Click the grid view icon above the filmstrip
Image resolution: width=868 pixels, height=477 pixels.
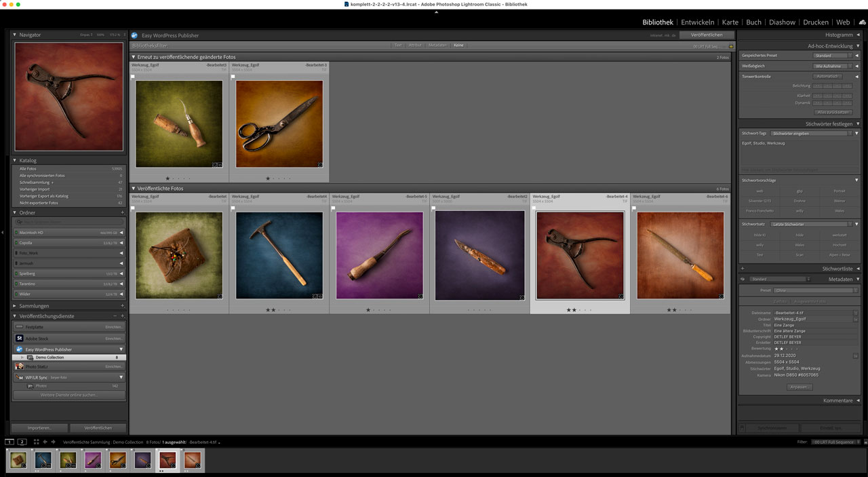pyautogui.click(x=36, y=441)
